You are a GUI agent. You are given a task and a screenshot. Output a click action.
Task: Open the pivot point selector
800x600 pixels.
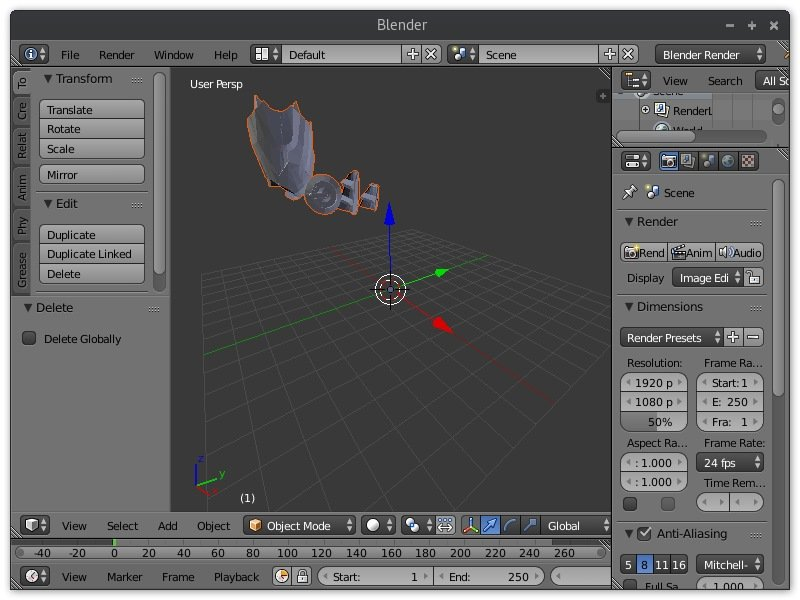pos(417,525)
